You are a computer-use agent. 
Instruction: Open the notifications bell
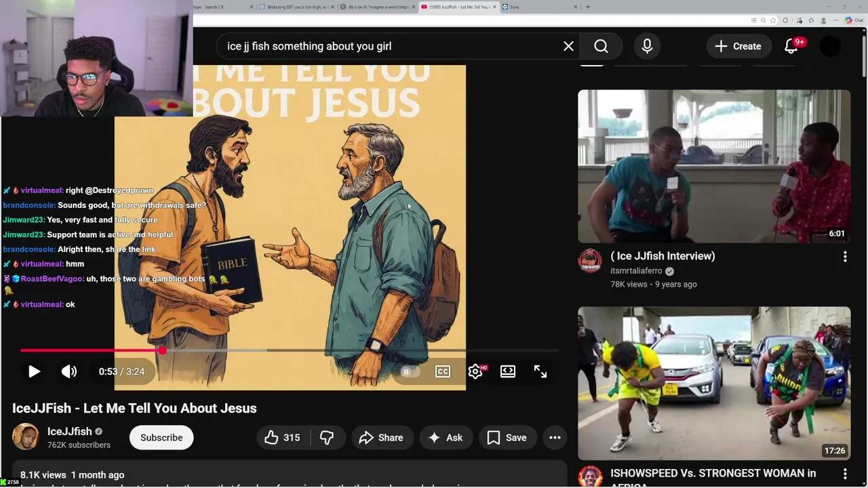click(791, 46)
